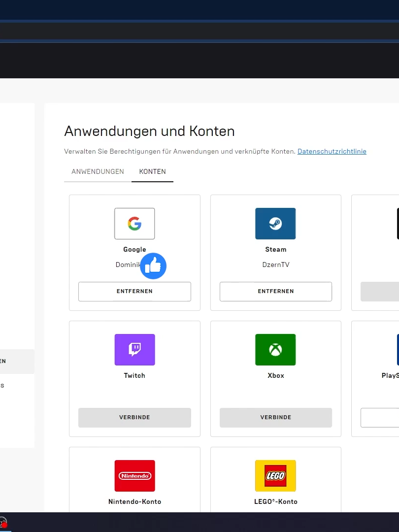Screen dimensions: 399x532
Task: Click the Google logo icon
Action: tap(134, 224)
